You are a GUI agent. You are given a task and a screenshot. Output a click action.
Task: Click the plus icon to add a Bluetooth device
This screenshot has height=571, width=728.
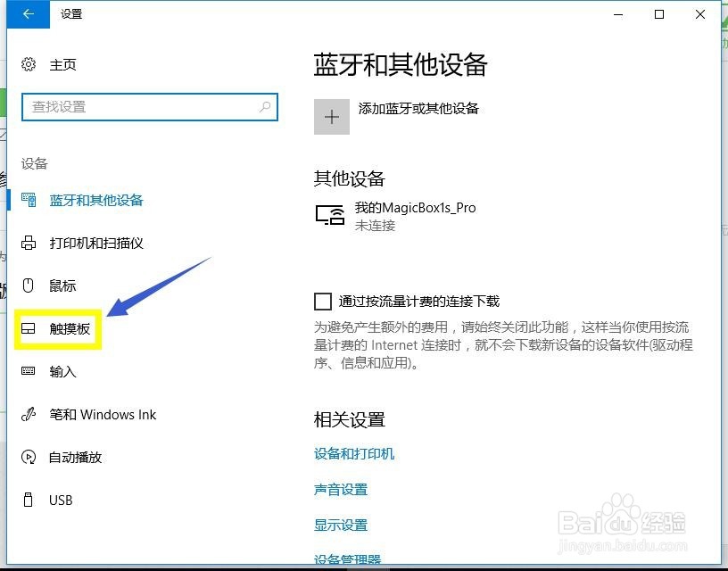pos(331,117)
